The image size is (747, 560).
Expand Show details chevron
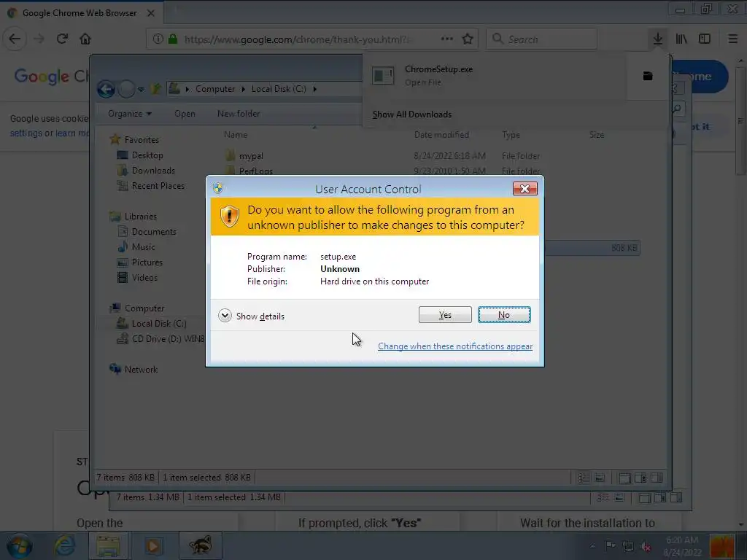[225, 316]
